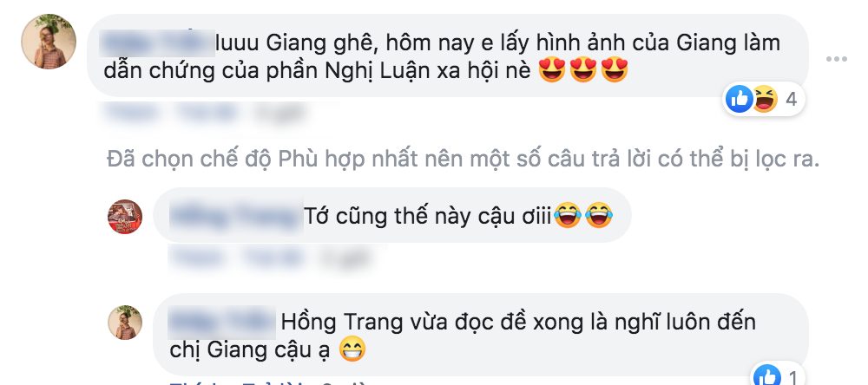Screen dimensions: 868x385
Task: Click blurred author name of the top comment
Action: (156, 42)
